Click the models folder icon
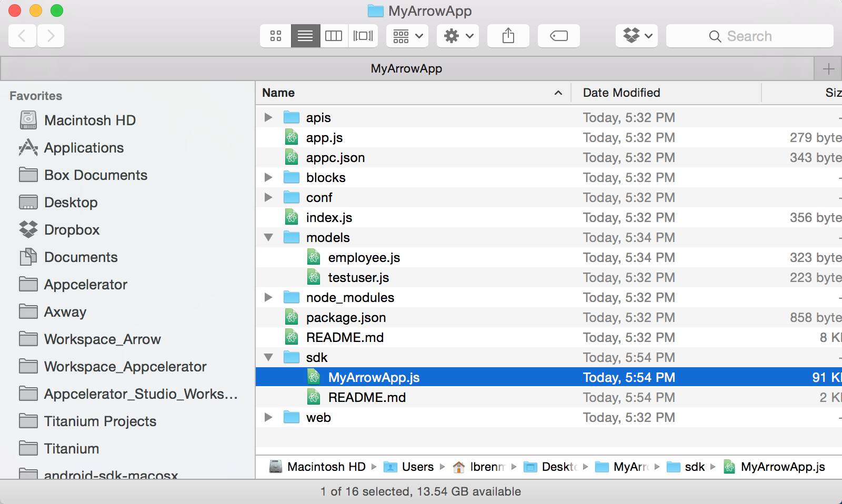 pos(292,237)
